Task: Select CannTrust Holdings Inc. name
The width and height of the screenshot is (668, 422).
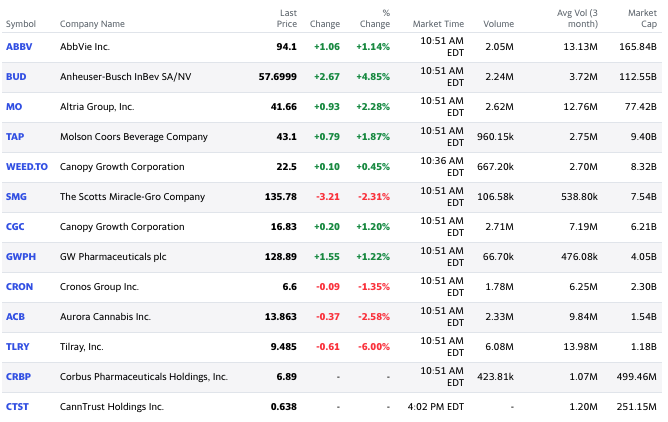Action: [112, 407]
